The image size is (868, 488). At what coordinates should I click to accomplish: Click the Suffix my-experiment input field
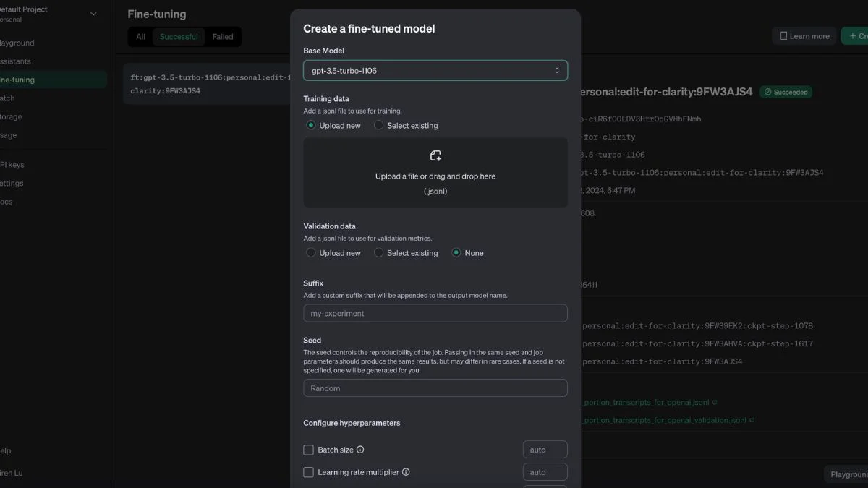coord(435,313)
